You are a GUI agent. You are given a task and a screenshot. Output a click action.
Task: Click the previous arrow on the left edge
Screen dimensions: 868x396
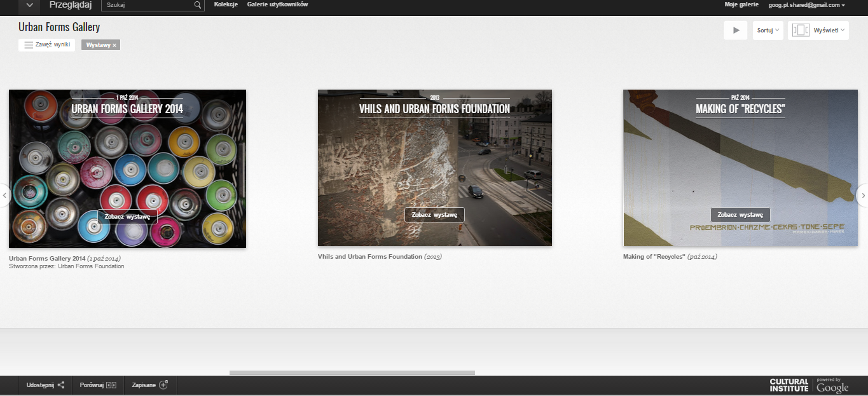tap(4, 195)
